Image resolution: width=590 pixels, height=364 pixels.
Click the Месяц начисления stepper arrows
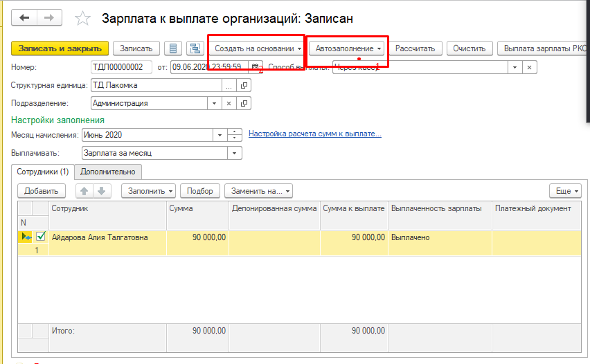[x=235, y=135]
